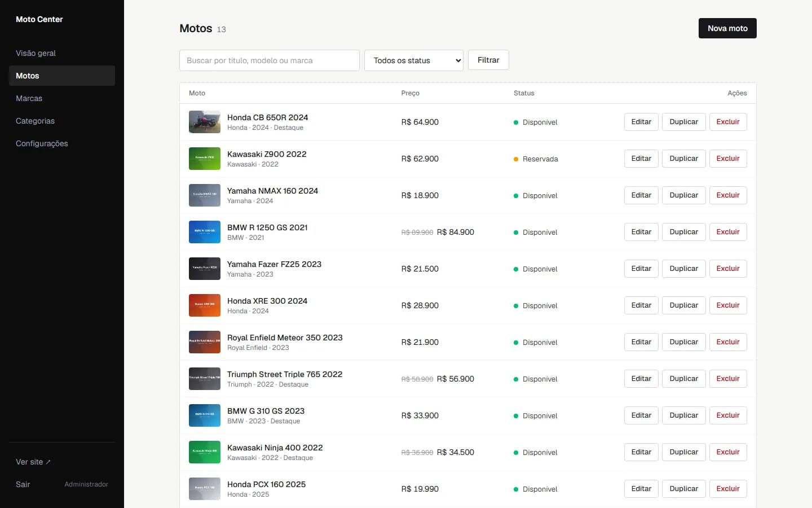
Task: Focus the search by title or brand field
Action: (270, 60)
